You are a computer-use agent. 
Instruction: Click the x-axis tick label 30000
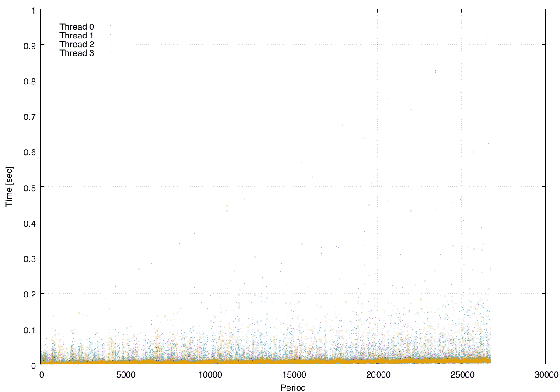(546, 374)
